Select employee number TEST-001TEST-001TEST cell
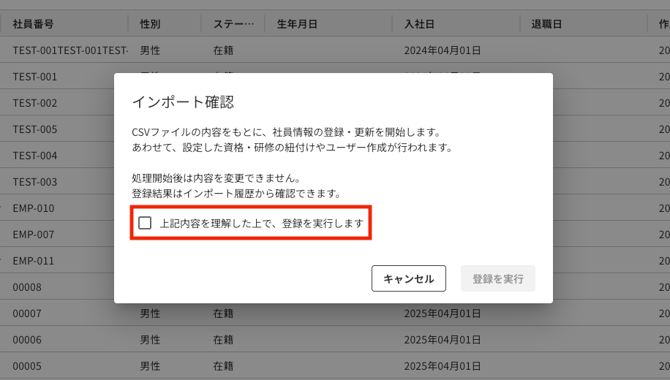Viewport: 670px width, 380px height. tap(71, 50)
